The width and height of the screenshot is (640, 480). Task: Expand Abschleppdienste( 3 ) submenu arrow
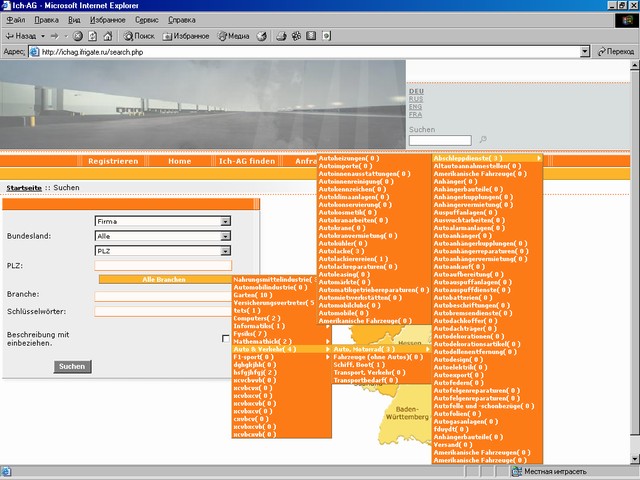(539, 158)
